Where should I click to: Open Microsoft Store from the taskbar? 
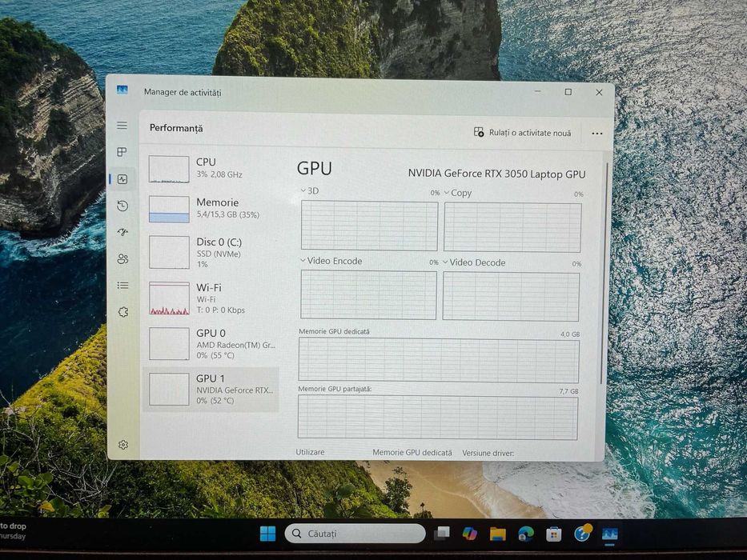pos(553,534)
